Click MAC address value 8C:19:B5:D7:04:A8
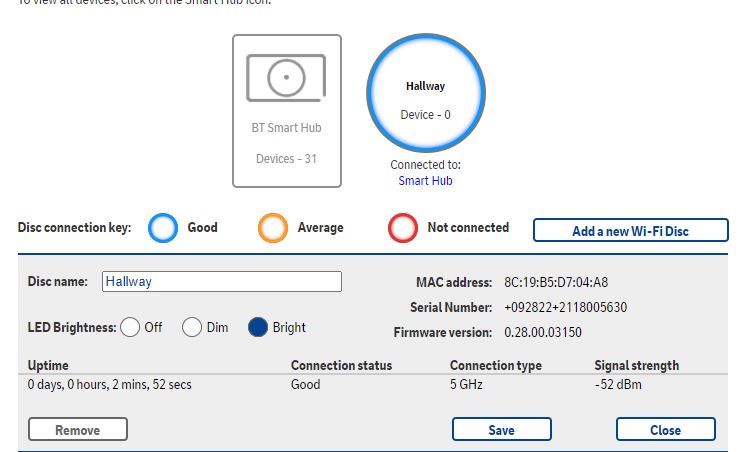The height and width of the screenshot is (452, 746). coord(556,283)
